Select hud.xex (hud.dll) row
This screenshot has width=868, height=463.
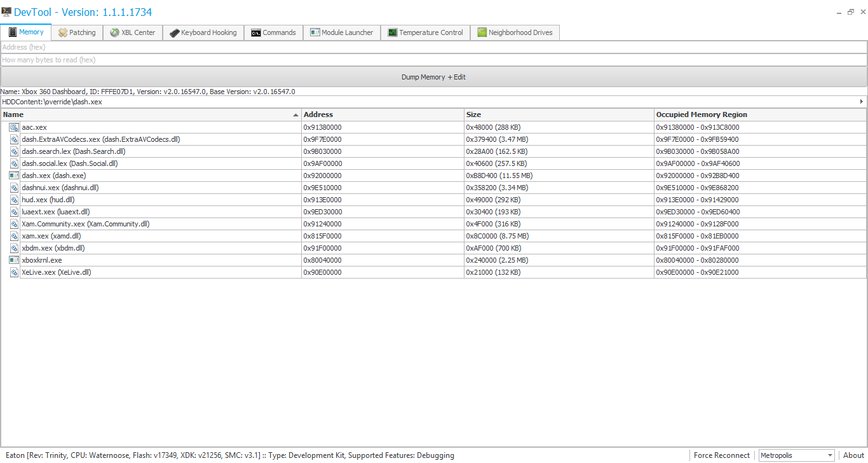tap(48, 200)
